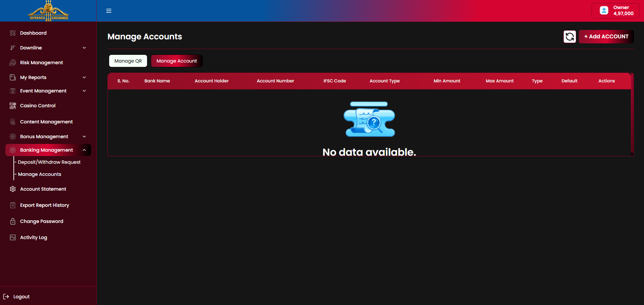Click the Default column header
This screenshot has width=644, height=305.
pos(569,81)
